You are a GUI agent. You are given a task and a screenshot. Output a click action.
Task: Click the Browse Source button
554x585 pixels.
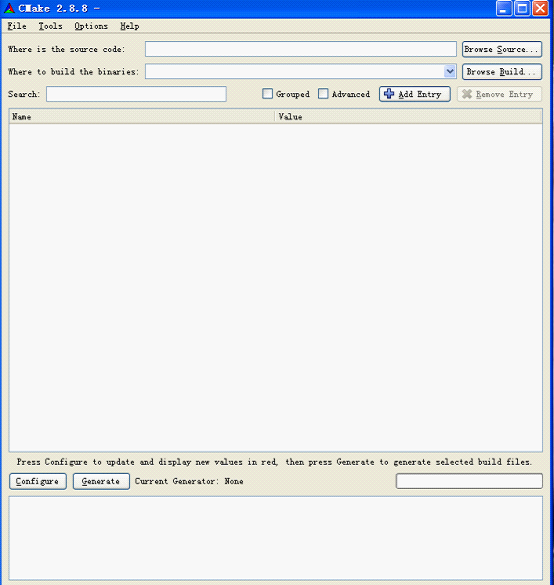tap(502, 49)
